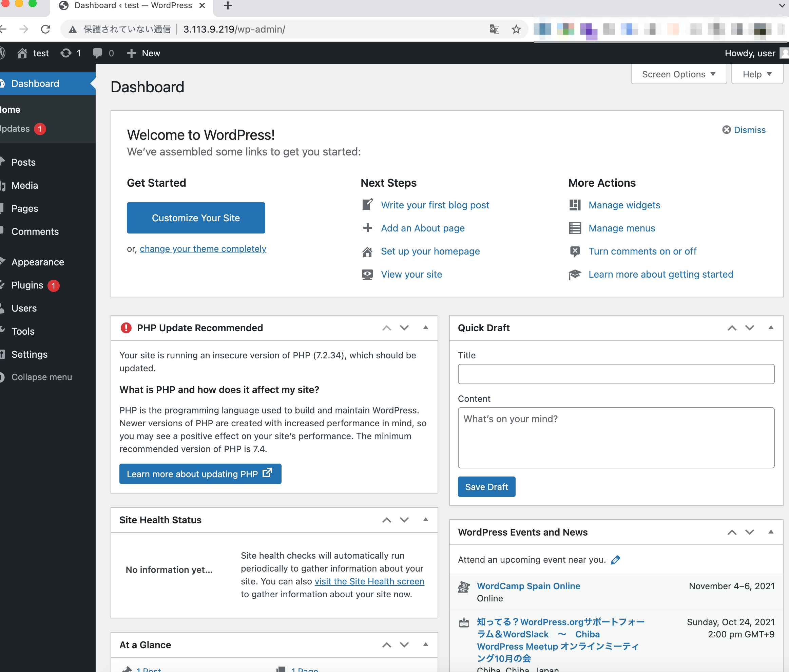
Task: Click the user avatar next to Howdy, user
Action: 783,53
